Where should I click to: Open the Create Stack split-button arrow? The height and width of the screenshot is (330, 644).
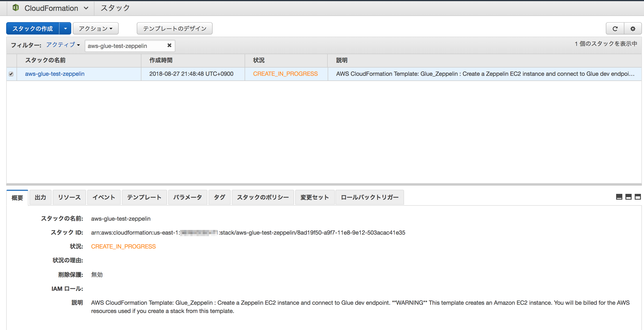[x=65, y=29]
